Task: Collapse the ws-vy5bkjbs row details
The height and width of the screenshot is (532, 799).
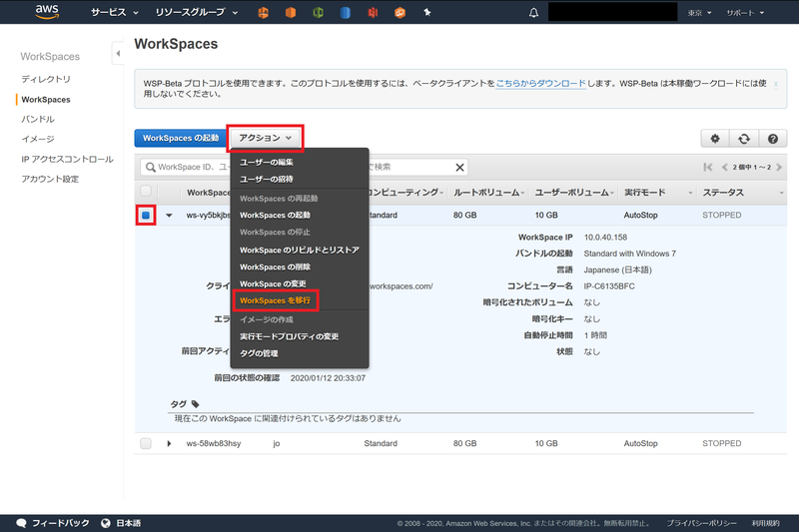Action: coord(169,216)
